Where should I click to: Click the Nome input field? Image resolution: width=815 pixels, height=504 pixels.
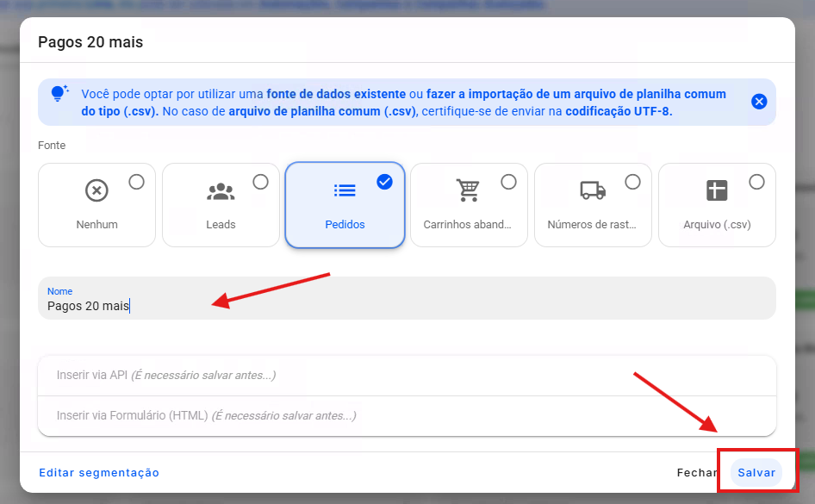pyautogui.click(x=407, y=298)
